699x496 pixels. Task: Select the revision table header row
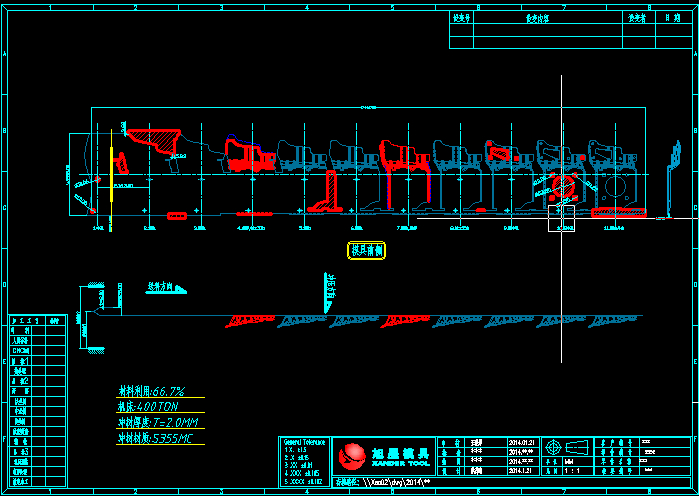(570, 18)
